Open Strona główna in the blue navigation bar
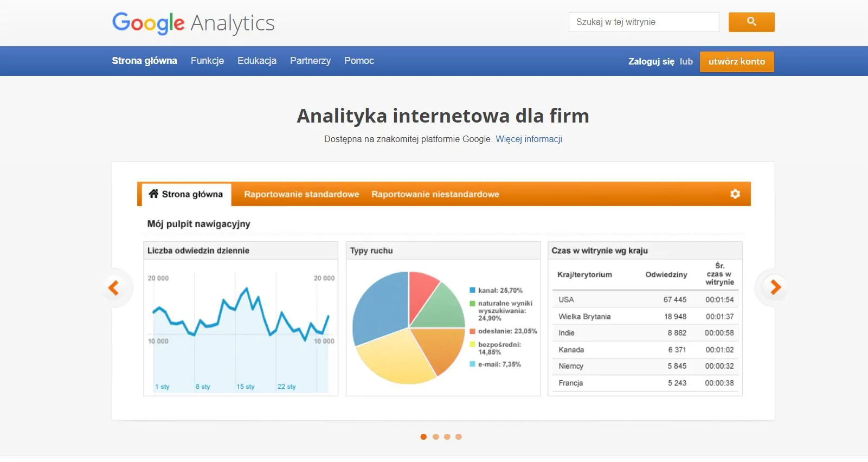 coord(144,61)
